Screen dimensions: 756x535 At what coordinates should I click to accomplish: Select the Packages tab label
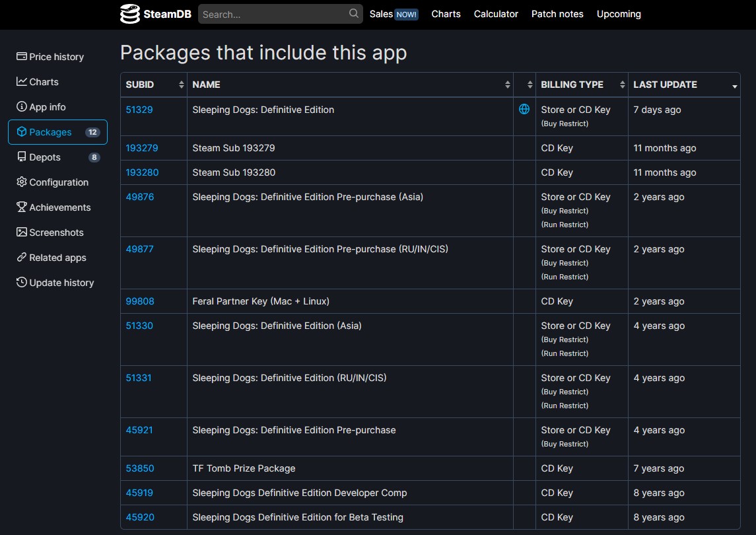click(50, 132)
